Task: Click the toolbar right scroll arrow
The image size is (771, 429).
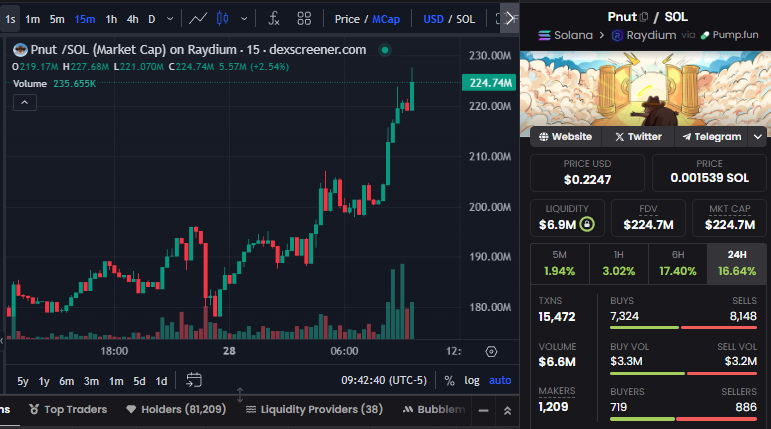Action: [x=510, y=19]
